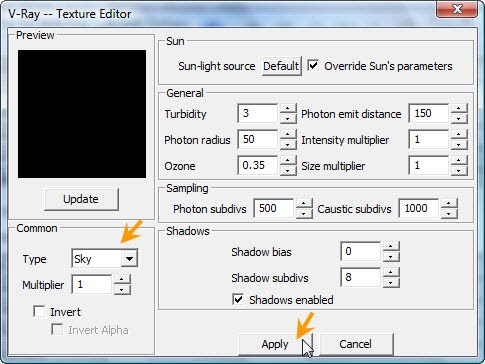Click the Ozone value field
The width and height of the screenshot is (485, 364).
point(257,165)
